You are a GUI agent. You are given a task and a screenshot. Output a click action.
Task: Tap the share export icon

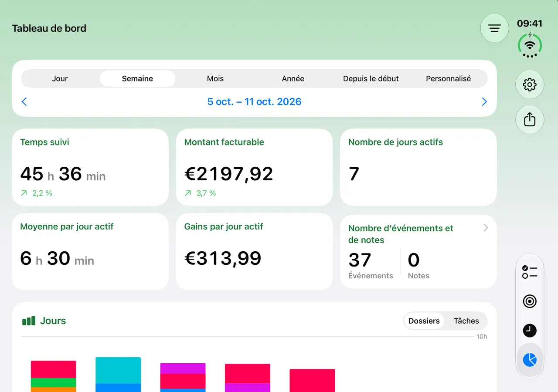(x=530, y=119)
